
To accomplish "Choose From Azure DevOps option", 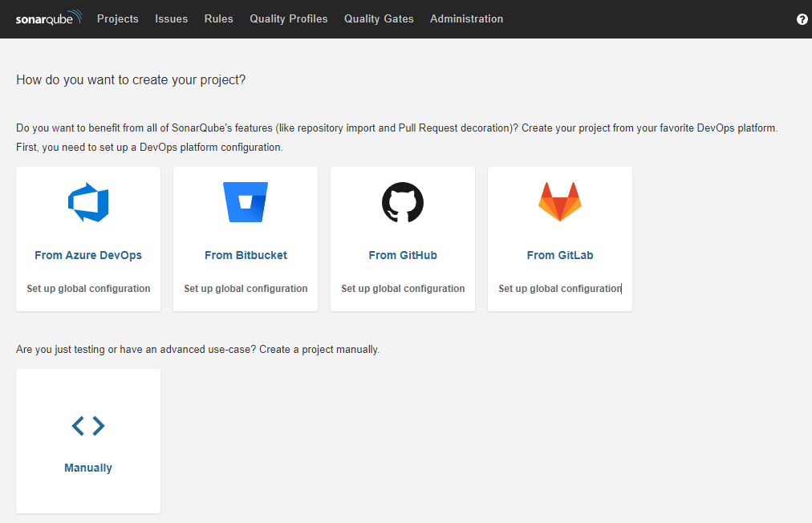I will pos(88,255).
